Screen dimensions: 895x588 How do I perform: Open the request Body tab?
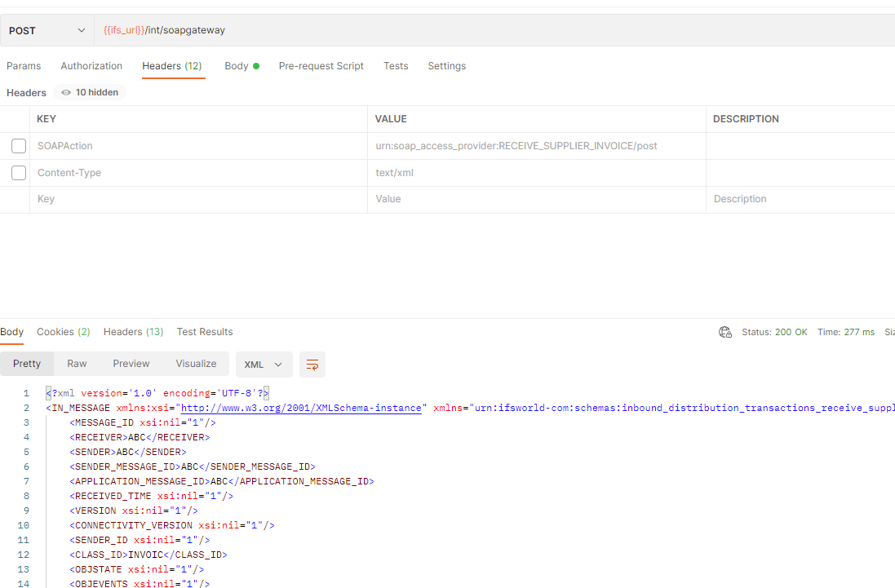point(242,66)
